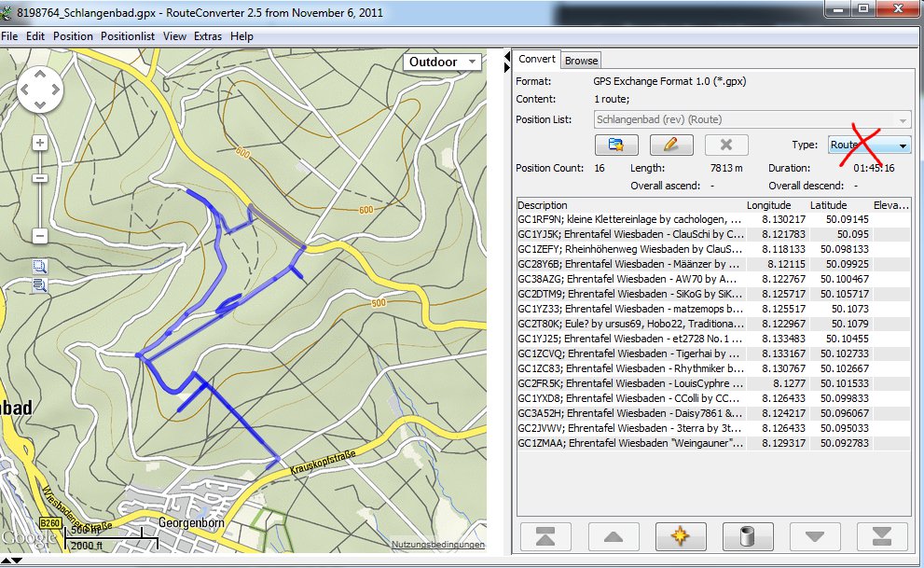Move selected position to the top of the list

click(545, 536)
